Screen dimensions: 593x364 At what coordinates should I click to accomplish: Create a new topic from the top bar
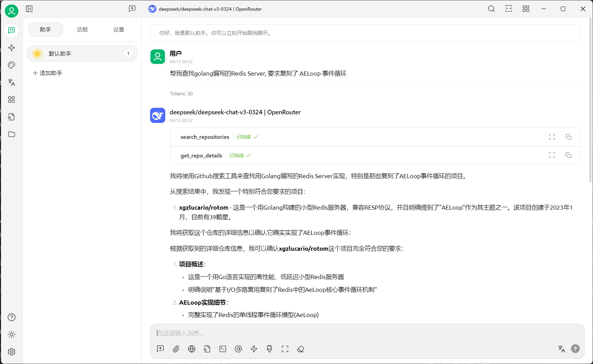[132, 9]
